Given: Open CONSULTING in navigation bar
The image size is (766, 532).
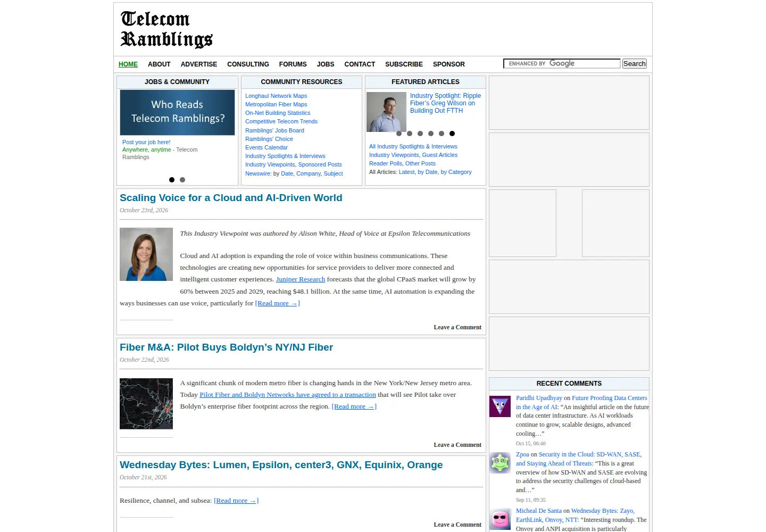Looking at the screenshot, I should tap(248, 64).
